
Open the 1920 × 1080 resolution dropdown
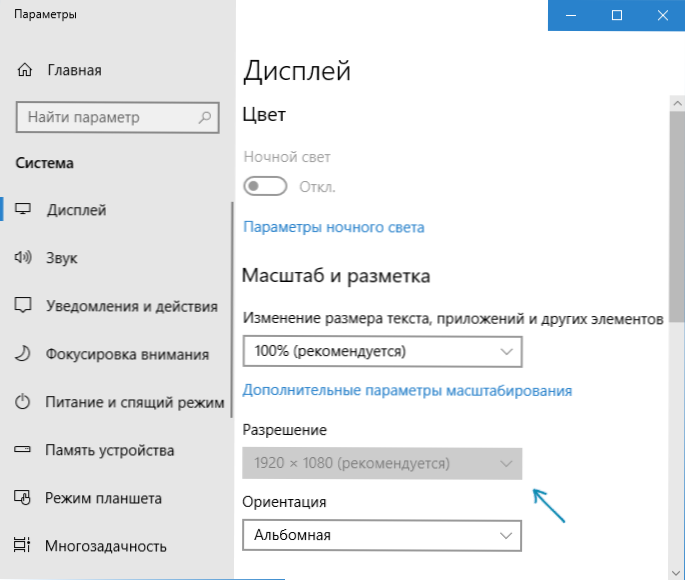click(x=382, y=463)
